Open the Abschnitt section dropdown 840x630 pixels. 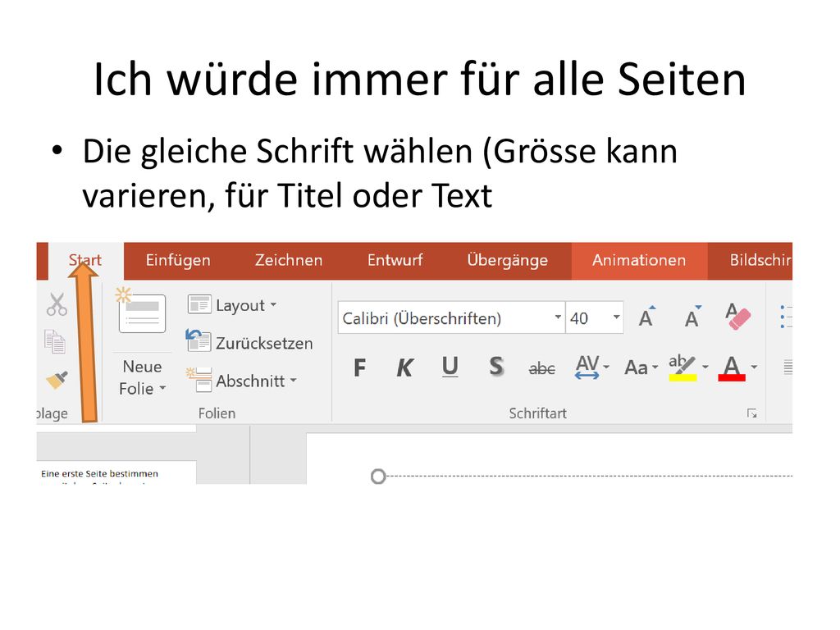pyautogui.click(x=242, y=381)
